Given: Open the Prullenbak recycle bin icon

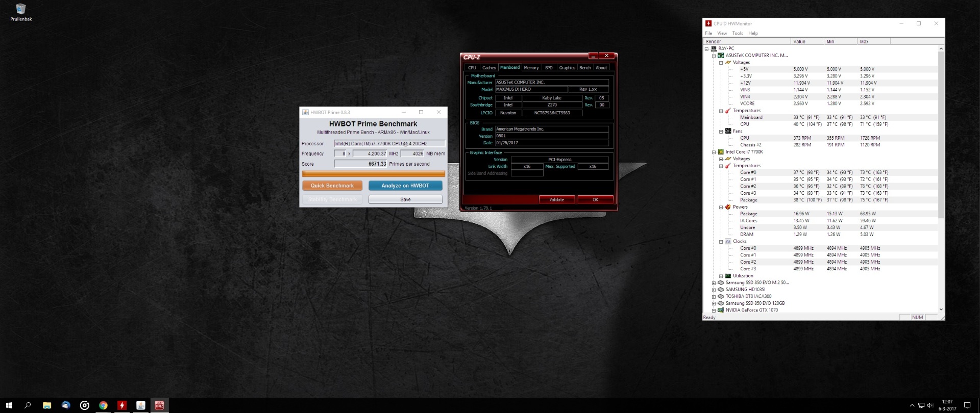Looking at the screenshot, I should pos(20,12).
